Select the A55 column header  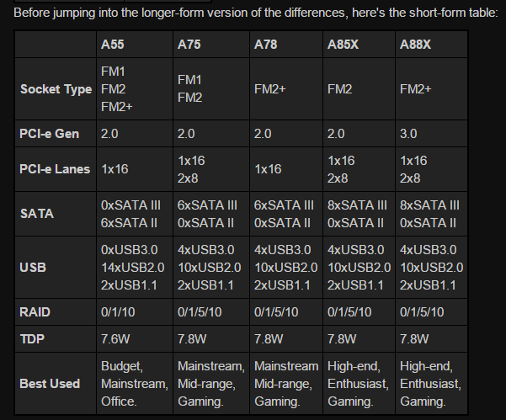(135, 45)
